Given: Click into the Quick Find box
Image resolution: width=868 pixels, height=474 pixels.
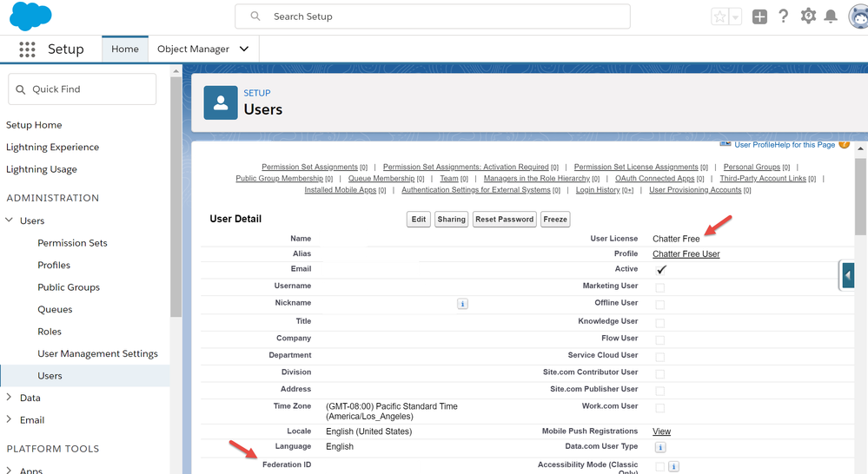Looking at the screenshot, I should coord(82,89).
